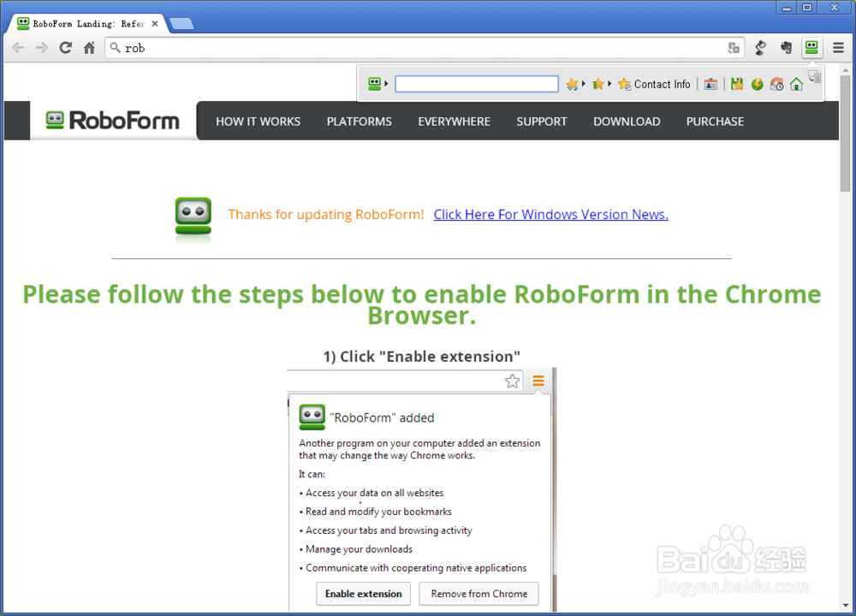
Task: Select the RoboForm Landing browser tab
Action: click(89, 23)
